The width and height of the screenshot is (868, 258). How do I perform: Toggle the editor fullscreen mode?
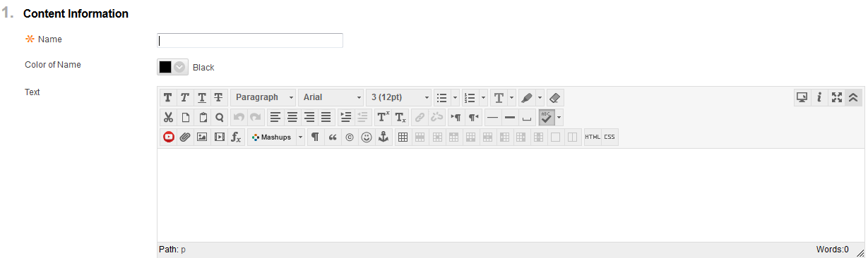click(x=836, y=97)
